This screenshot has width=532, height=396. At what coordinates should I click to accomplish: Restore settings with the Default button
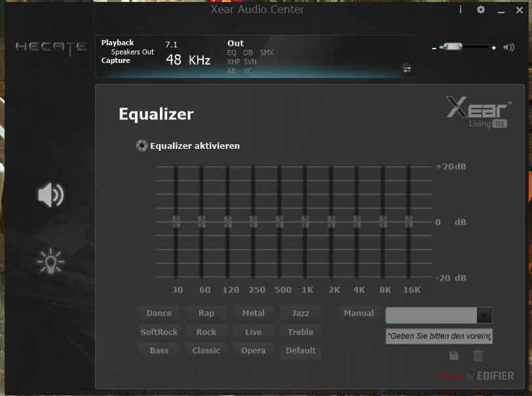click(x=301, y=350)
